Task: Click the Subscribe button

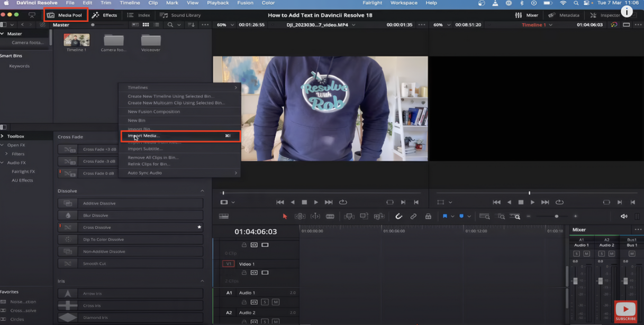Action: [625, 311]
